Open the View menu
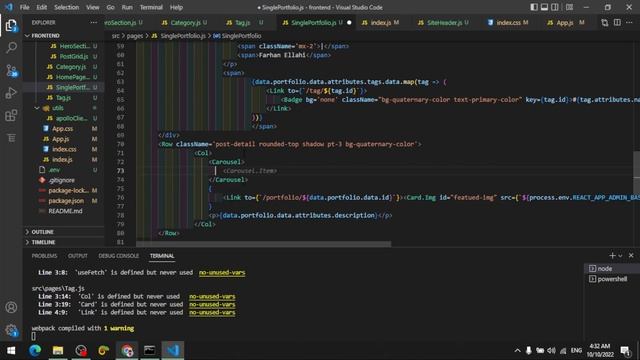 click(x=93, y=7)
